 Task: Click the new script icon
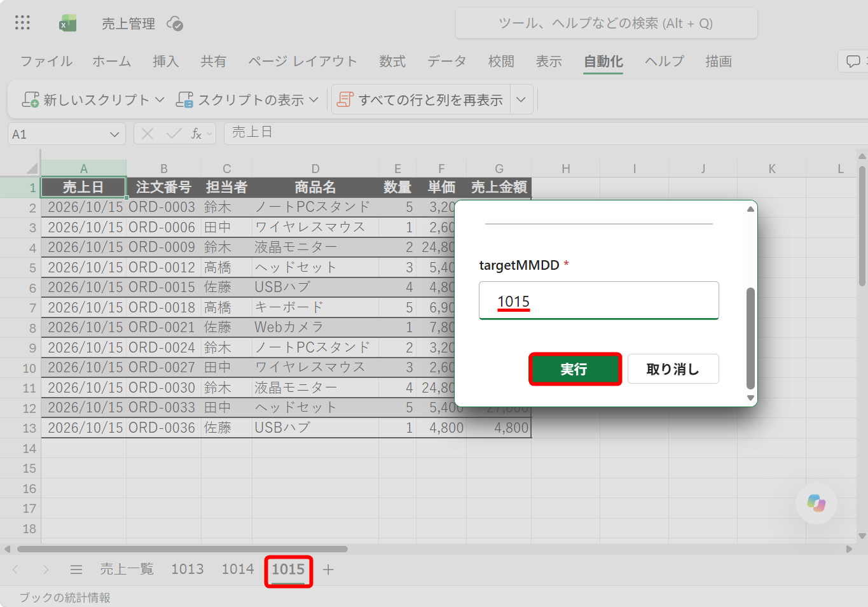pos(31,100)
